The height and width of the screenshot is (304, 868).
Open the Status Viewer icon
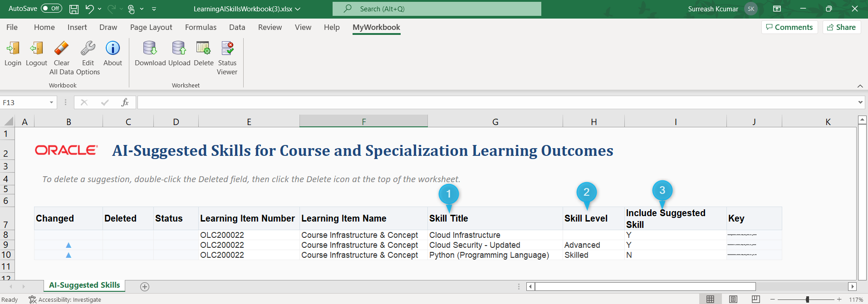click(227, 48)
